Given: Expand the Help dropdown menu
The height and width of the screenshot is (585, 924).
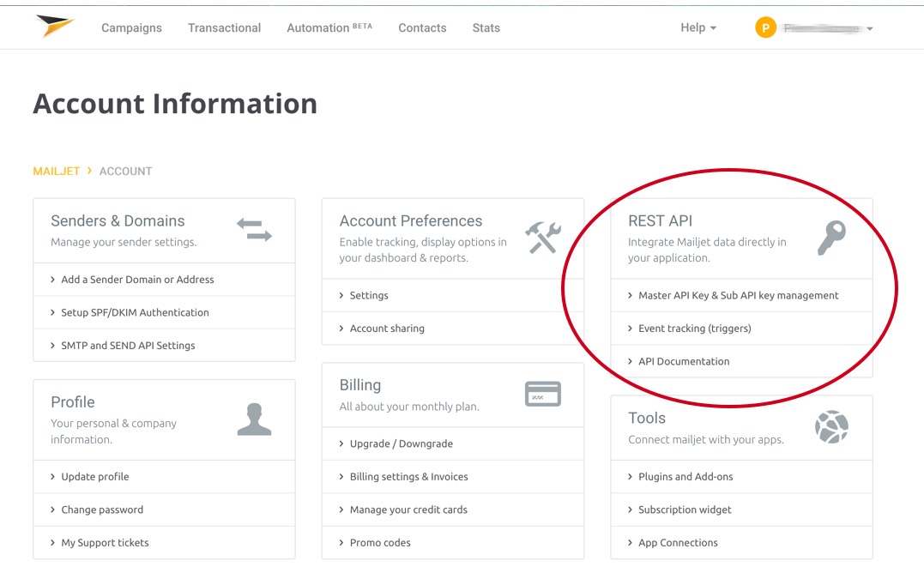Looking at the screenshot, I should pos(698,27).
